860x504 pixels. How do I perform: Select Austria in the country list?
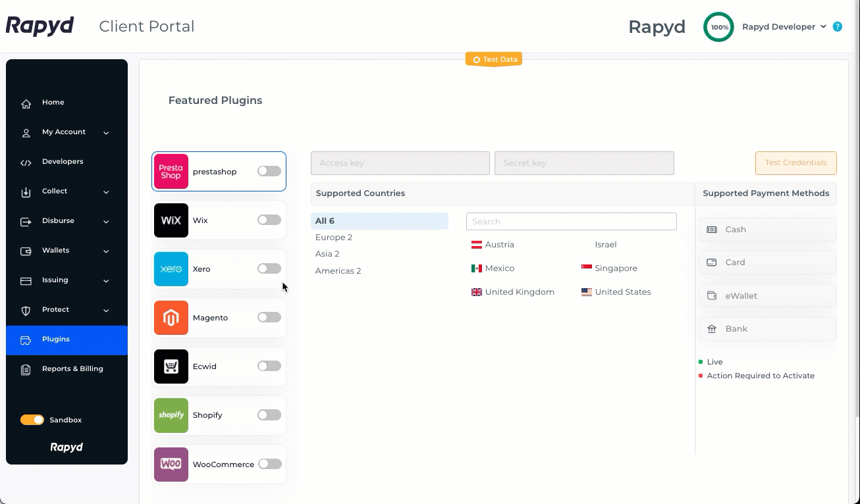pos(493,245)
